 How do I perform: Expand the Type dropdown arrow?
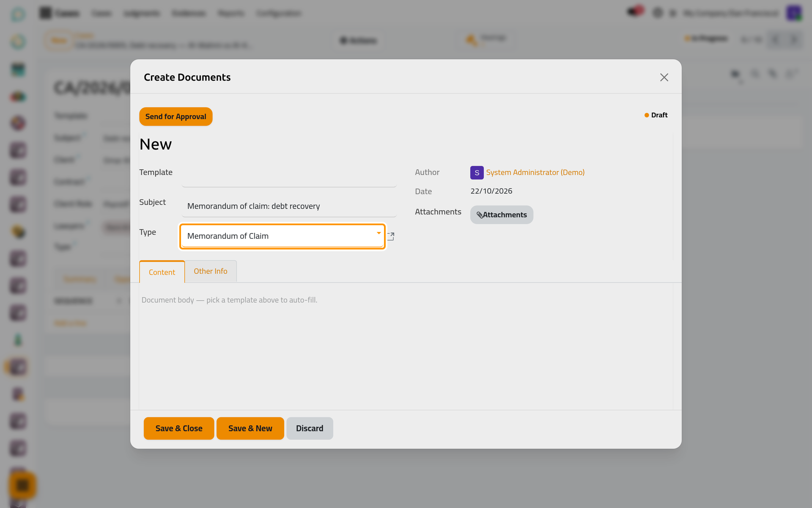379,233
